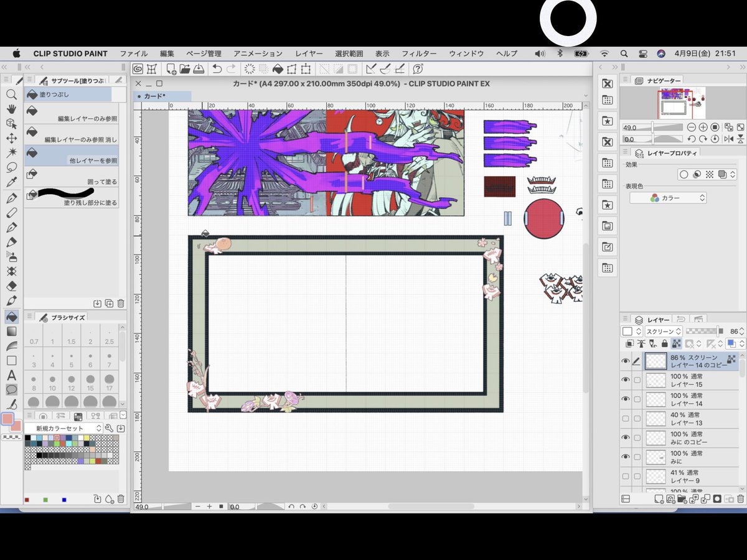Open the フィルター menu
This screenshot has width=747, height=560.
click(419, 54)
